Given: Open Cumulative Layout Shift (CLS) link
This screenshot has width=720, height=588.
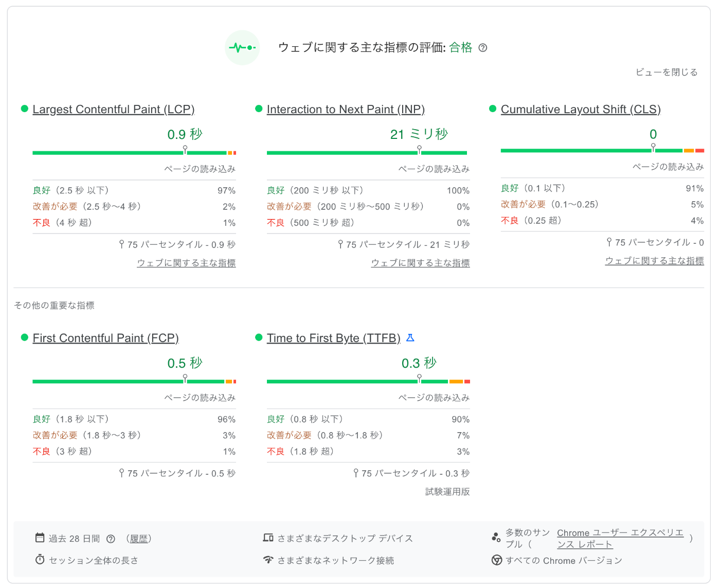Looking at the screenshot, I should (581, 110).
